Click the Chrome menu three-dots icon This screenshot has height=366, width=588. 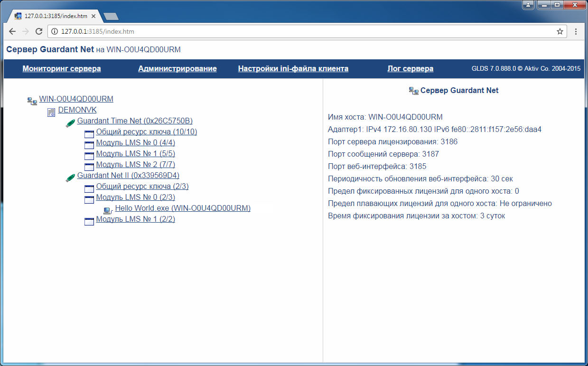pos(576,31)
